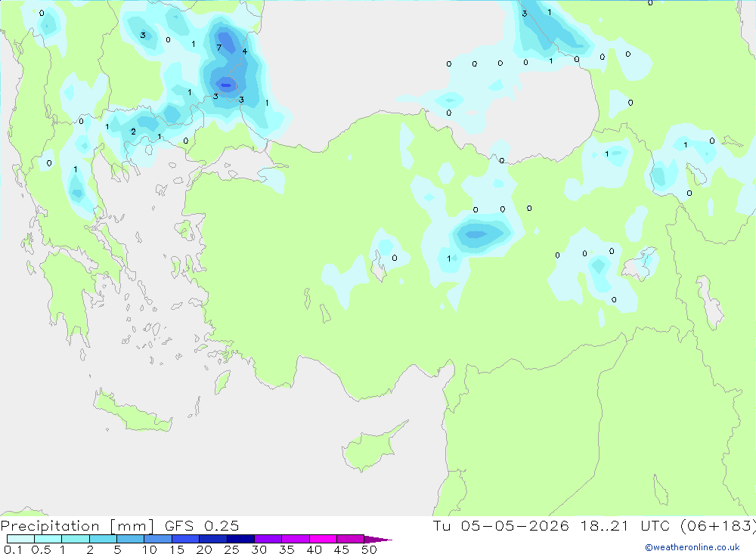Select the 35–40 mm purple legend swatch
Screen dimensions: 756x554
coord(295,539)
